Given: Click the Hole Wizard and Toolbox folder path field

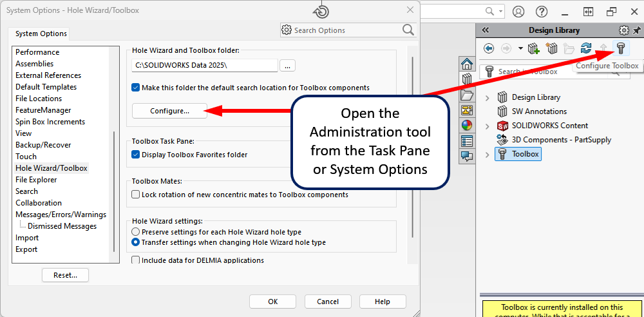Looking at the screenshot, I should point(205,65).
